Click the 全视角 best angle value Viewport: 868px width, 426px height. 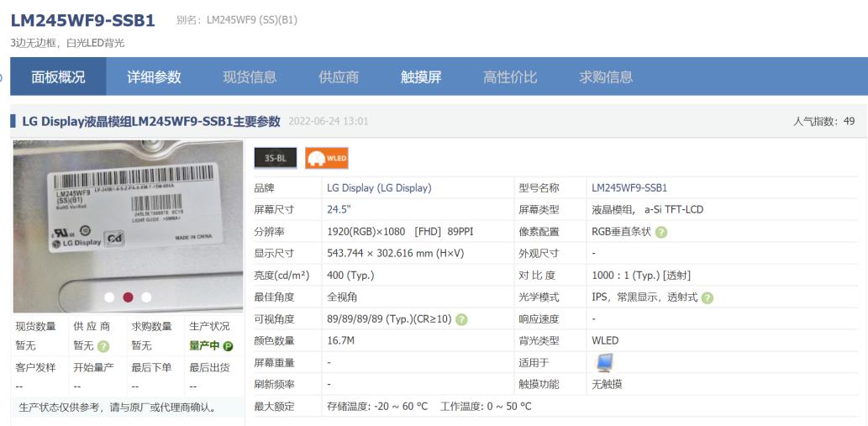click(342, 297)
